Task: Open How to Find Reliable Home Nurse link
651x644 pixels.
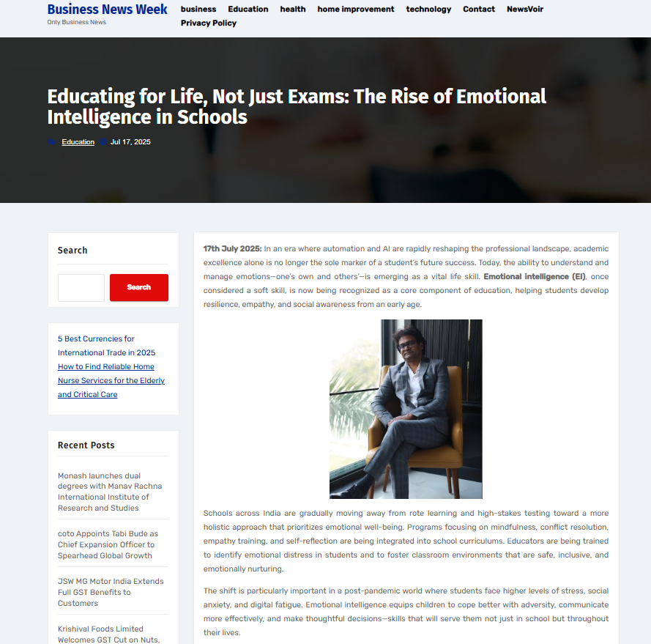Action: coord(111,380)
